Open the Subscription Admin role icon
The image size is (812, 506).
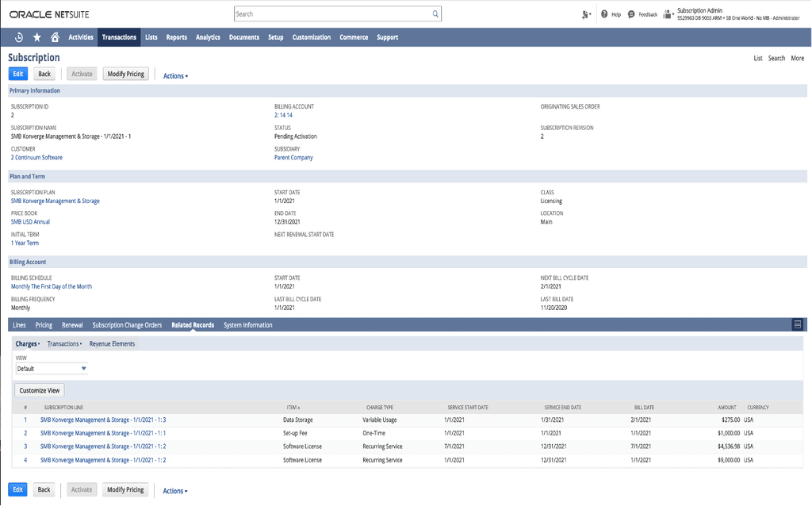[x=668, y=14]
